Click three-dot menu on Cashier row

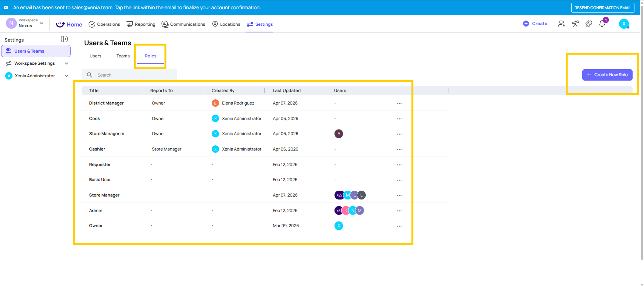click(399, 149)
